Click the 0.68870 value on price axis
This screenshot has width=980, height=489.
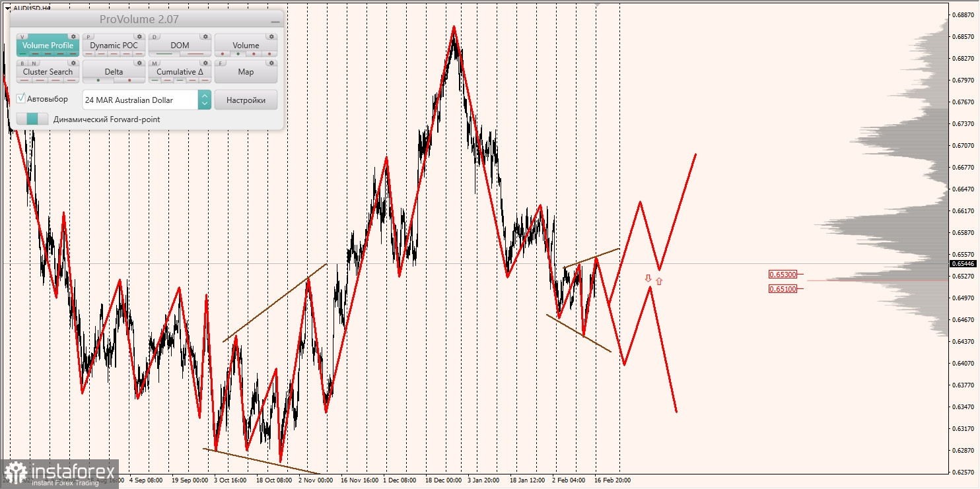[963, 15]
